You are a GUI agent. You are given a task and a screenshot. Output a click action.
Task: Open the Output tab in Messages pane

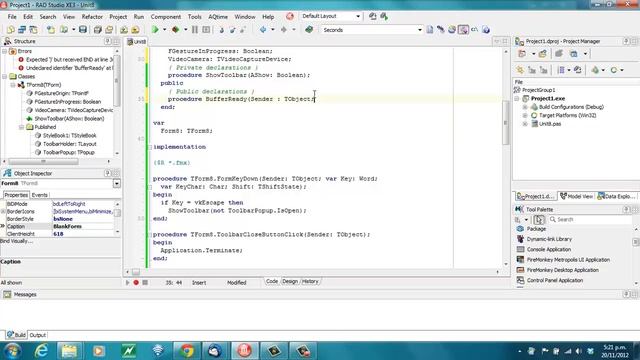[38, 335]
